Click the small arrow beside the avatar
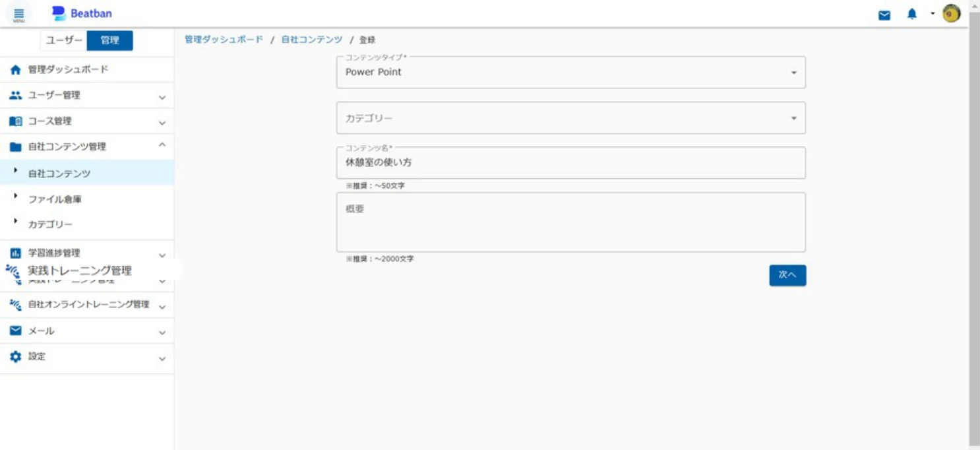 933,13
